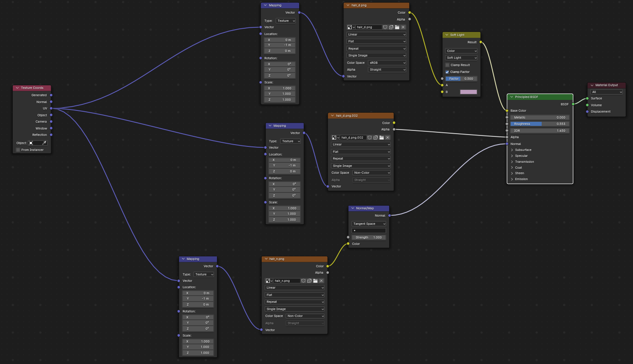Open Type dropdown of Mapping feeding hair_n.png
The image size is (633, 364).
204,274
